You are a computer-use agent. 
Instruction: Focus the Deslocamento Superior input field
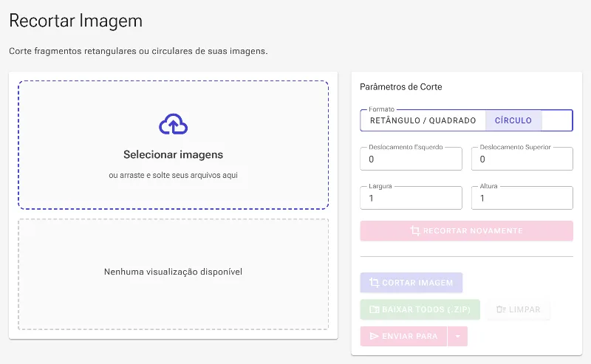coord(522,159)
